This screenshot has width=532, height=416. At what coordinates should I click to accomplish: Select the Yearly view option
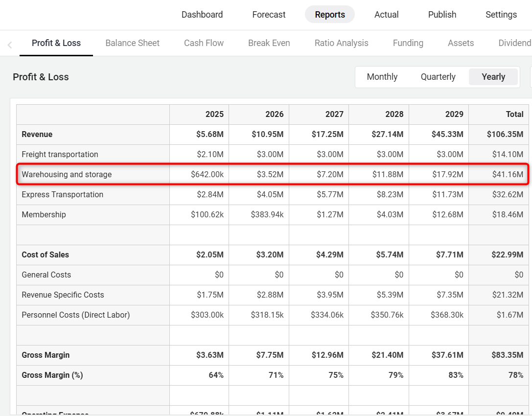(x=493, y=77)
